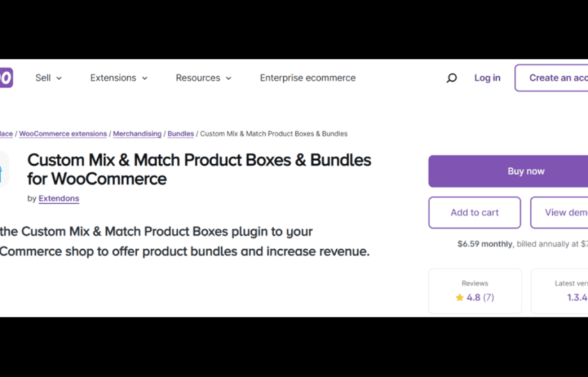The width and height of the screenshot is (588, 377).
Task: Click the Buy now button
Action: pyautogui.click(x=525, y=171)
